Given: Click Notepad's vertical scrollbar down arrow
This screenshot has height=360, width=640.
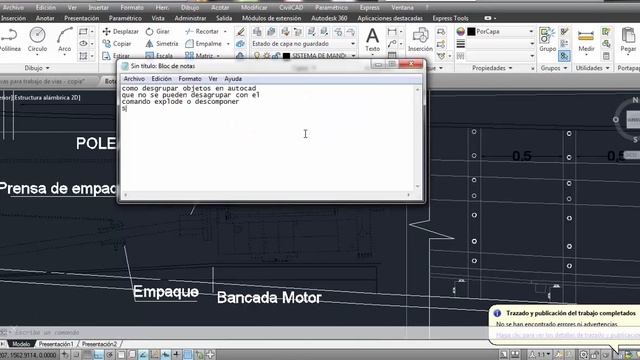Looking at the screenshot, I should (x=418, y=187).
